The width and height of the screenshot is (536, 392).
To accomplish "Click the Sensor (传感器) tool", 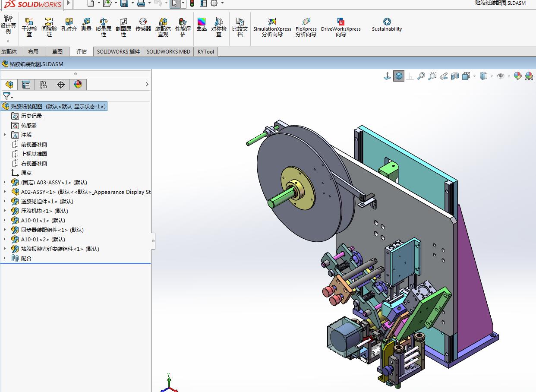I will click(143, 24).
